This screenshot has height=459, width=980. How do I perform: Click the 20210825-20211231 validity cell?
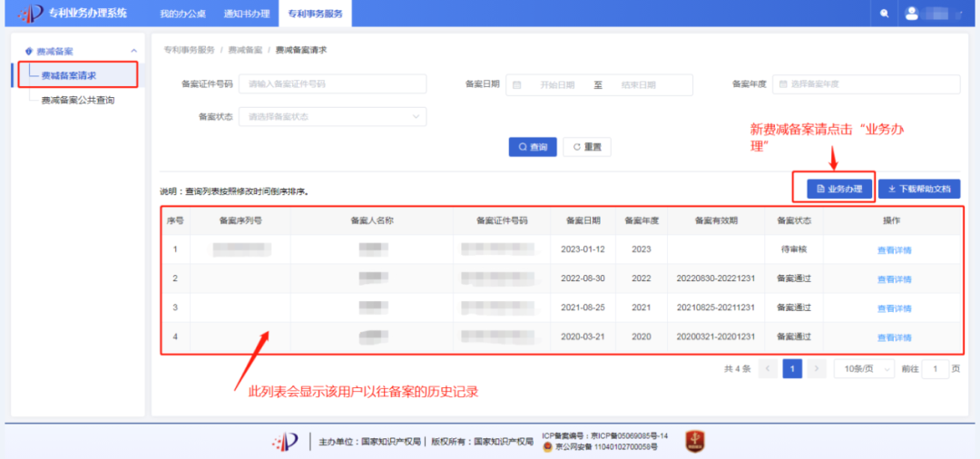click(x=716, y=308)
